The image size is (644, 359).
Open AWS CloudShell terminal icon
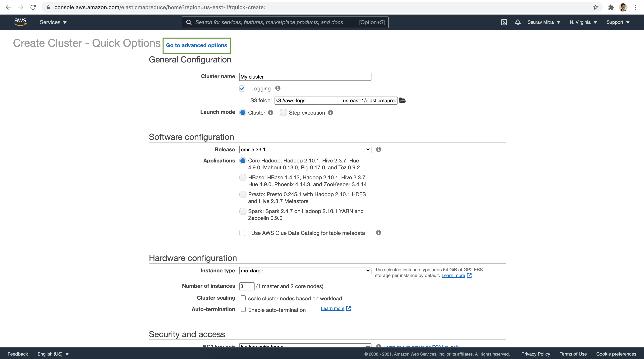point(504,22)
